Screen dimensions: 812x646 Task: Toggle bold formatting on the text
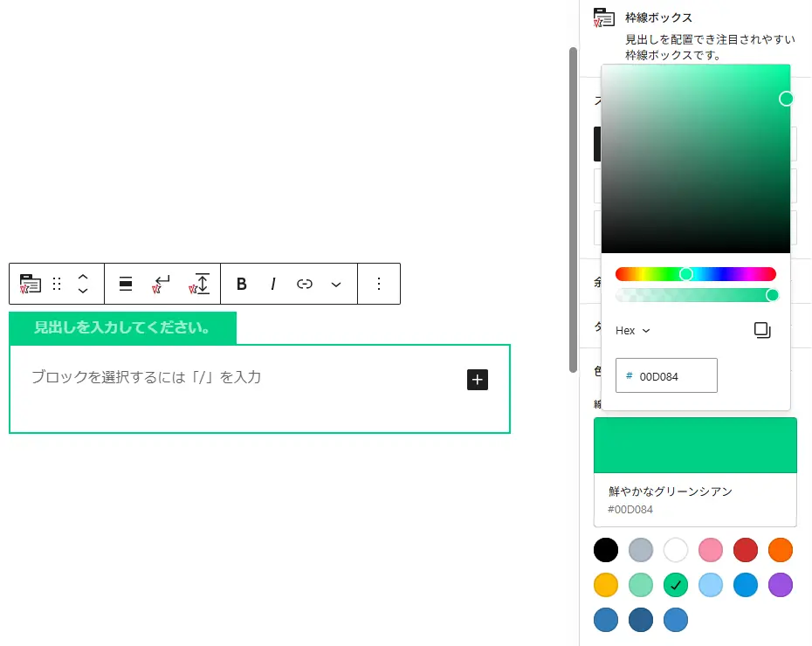(241, 284)
